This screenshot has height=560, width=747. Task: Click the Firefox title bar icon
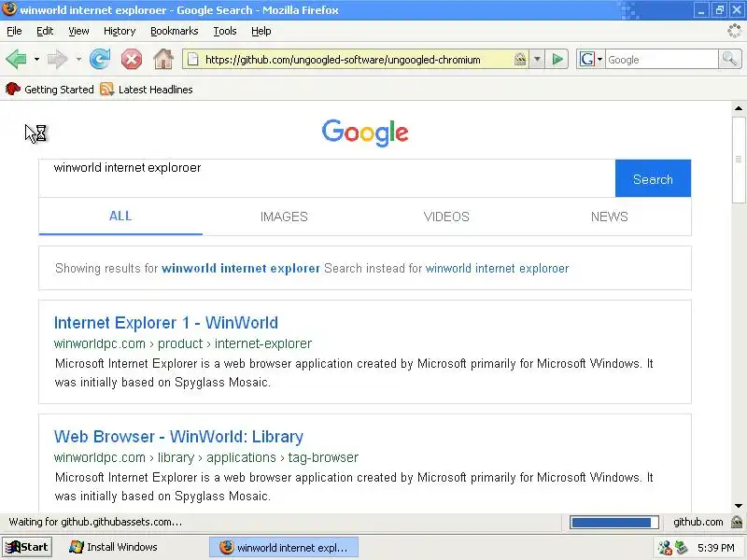(9, 9)
